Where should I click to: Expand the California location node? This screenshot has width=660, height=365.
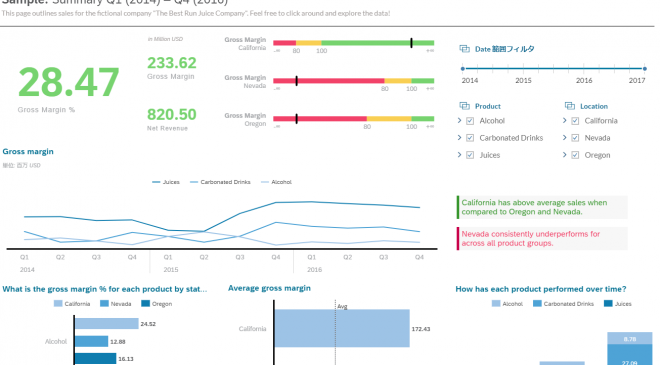point(564,120)
